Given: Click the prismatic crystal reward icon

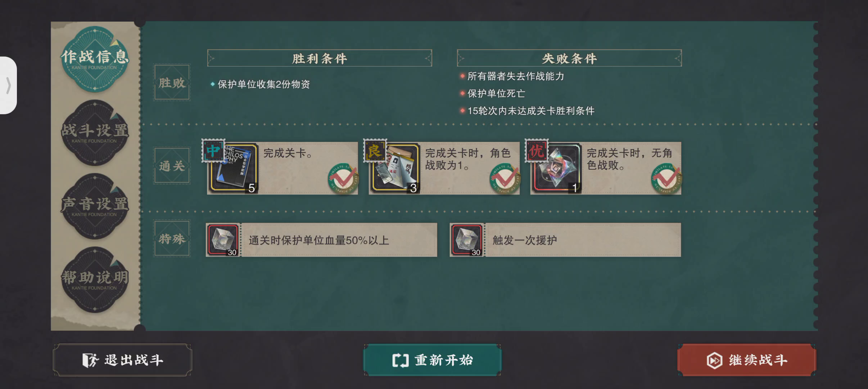Looking at the screenshot, I should click(557, 168).
